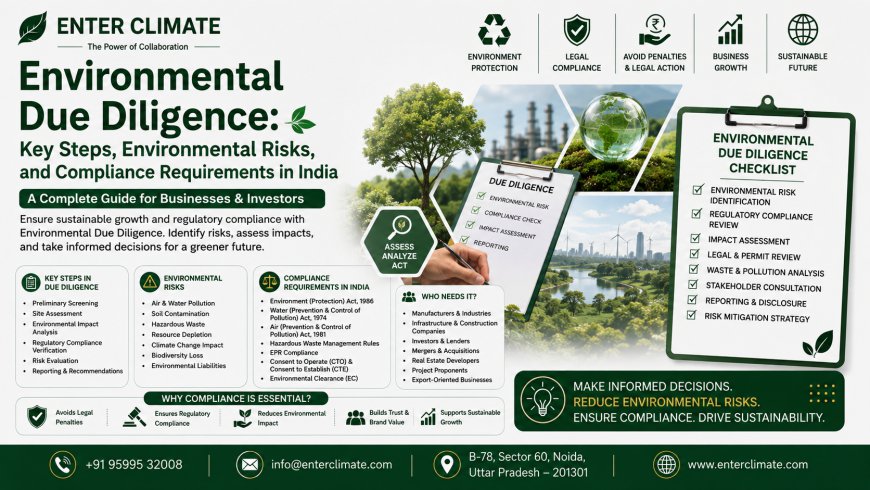
Task: Check Reporting & Disclosure checkbox
Action: coord(692,300)
